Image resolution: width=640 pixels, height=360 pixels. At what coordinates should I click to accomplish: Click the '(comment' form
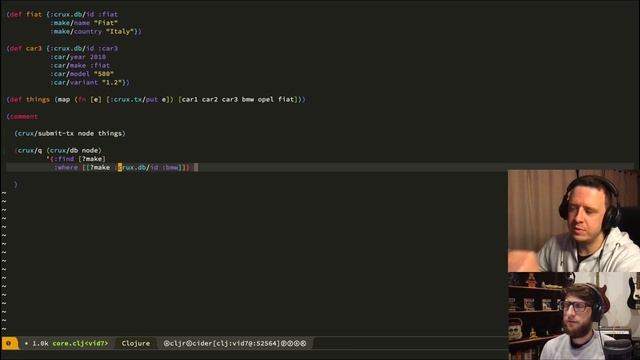pos(22,117)
